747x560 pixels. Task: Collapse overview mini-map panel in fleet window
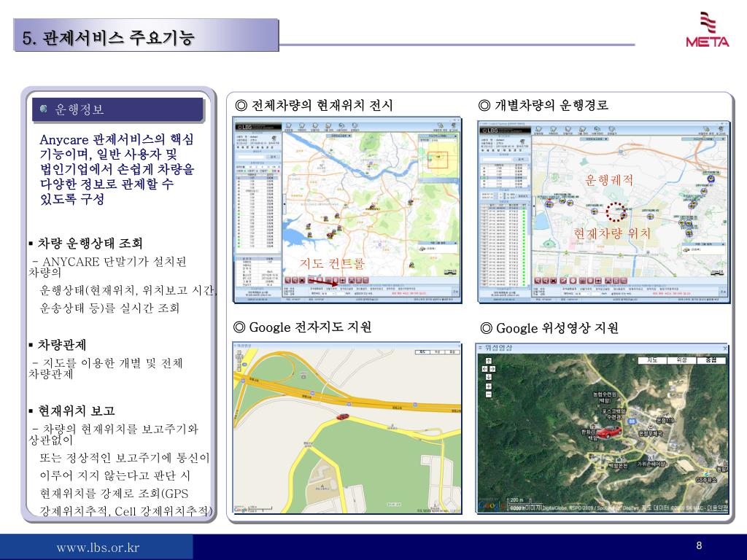pos(456,136)
